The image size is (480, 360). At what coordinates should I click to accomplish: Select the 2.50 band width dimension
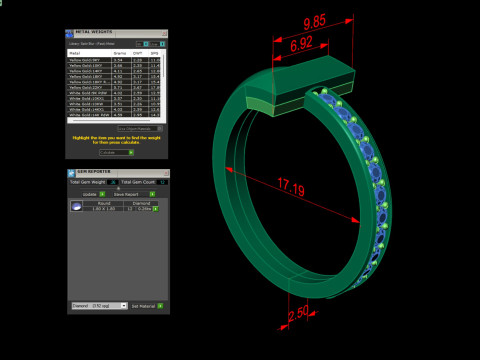298,314
